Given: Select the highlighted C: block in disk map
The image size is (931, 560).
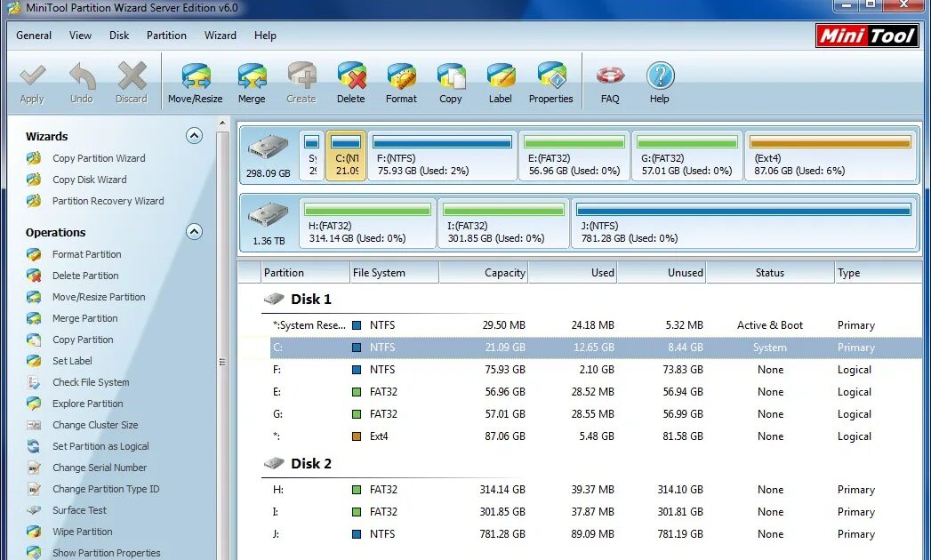Looking at the screenshot, I should point(346,156).
